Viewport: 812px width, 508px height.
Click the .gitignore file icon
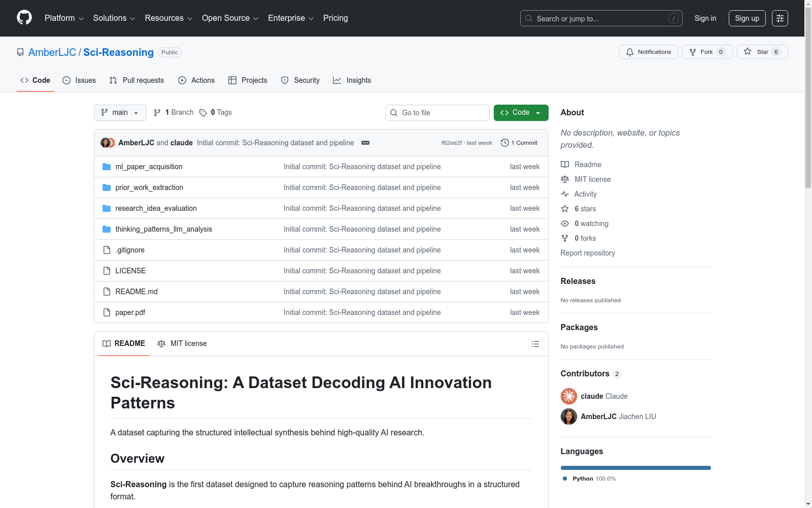(107, 250)
